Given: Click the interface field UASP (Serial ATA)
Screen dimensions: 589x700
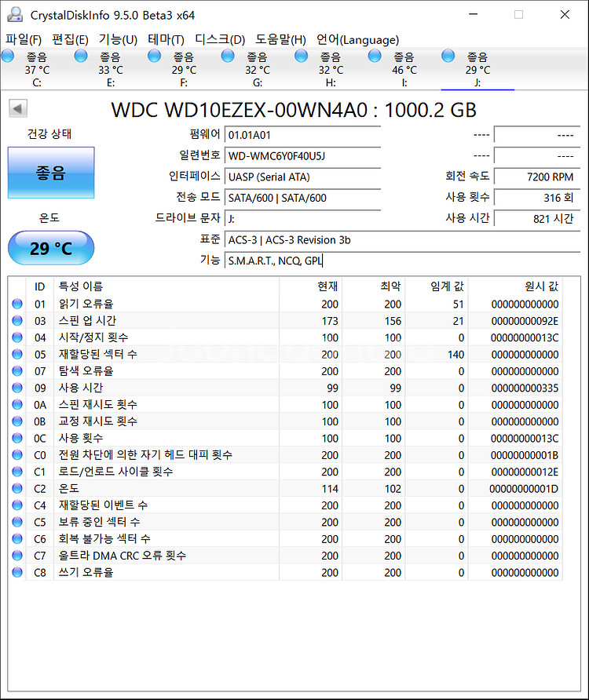Looking at the screenshot, I should 302,177.
